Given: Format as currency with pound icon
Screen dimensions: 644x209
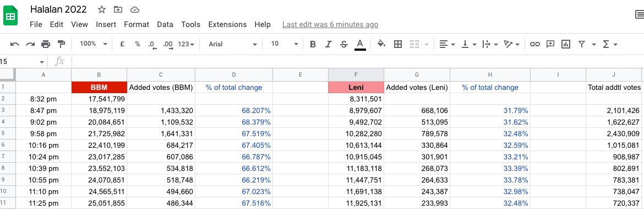Looking at the screenshot, I should coord(122,44).
